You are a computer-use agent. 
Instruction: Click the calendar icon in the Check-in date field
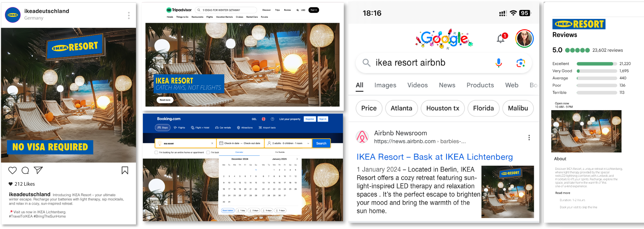(221, 143)
